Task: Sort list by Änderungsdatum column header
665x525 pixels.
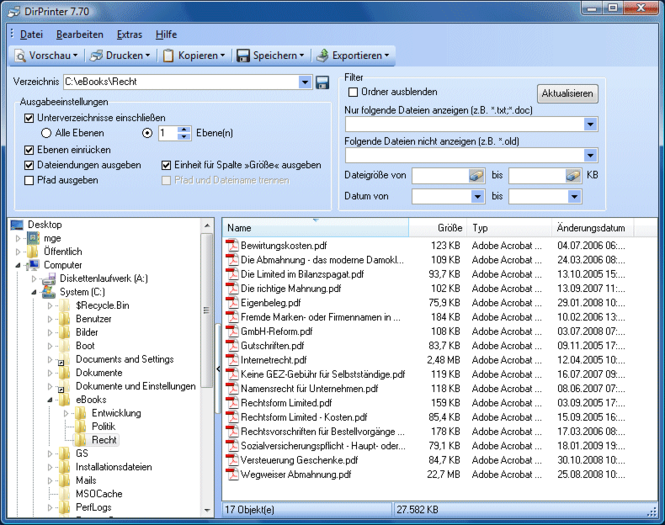Action: [592, 228]
